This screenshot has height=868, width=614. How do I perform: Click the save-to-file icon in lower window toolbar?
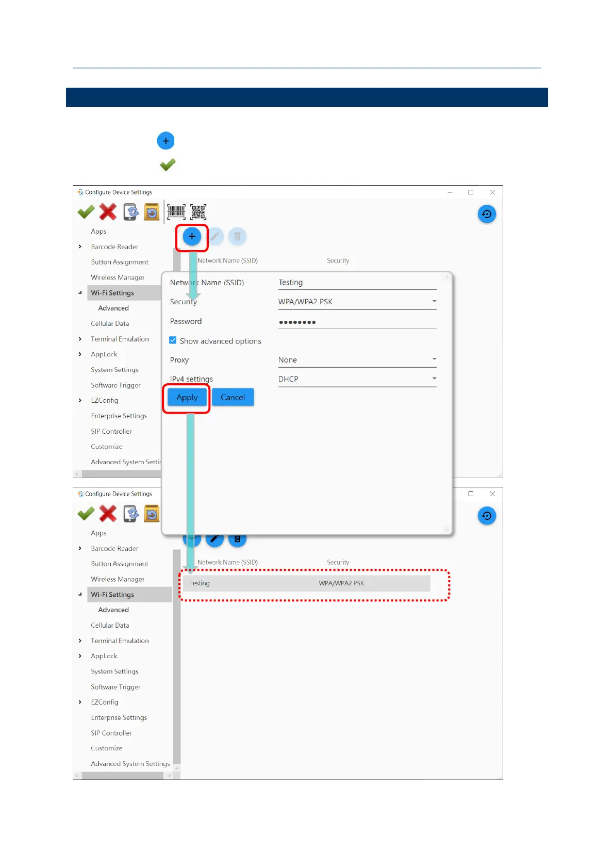click(152, 514)
